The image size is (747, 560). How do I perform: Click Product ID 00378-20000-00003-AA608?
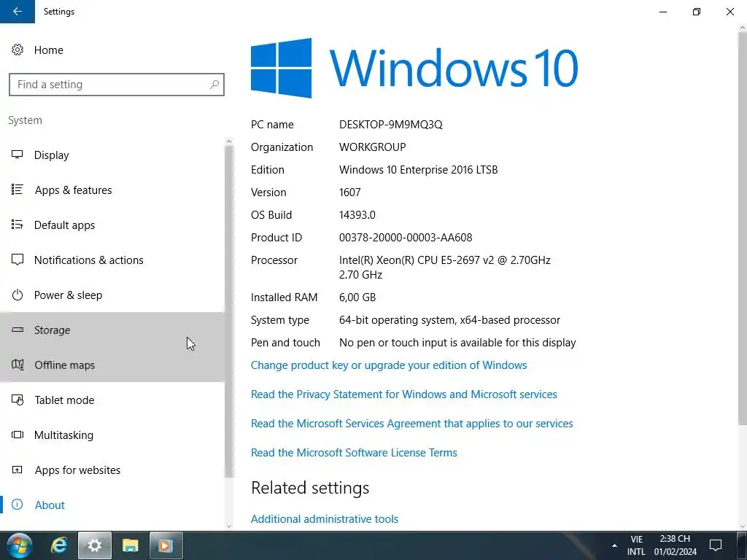[x=406, y=238]
